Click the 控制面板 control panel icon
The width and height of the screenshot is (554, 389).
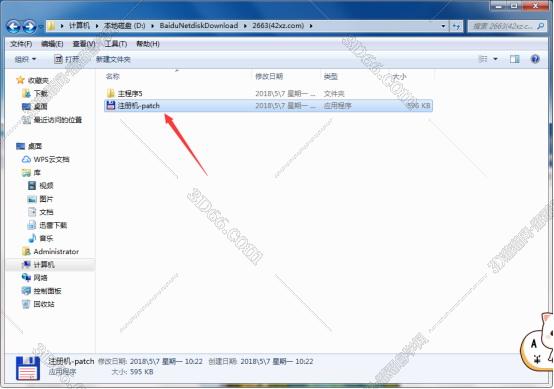pyautogui.click(x=26, y=291)
